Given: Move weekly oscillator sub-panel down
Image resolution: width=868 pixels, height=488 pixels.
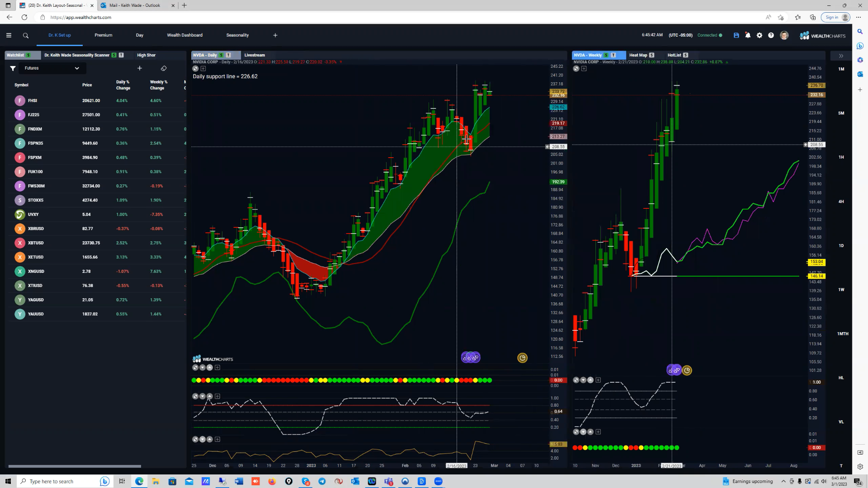Looking at the screenshot, I should click(583, 380).
